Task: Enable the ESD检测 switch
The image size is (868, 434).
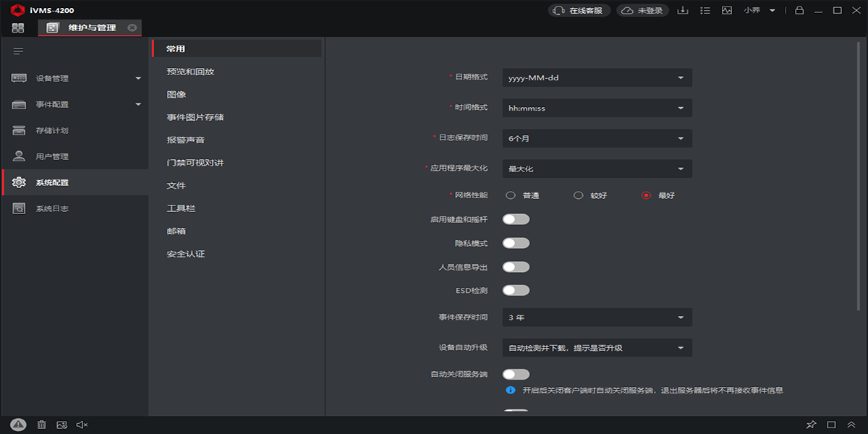Action: [516, 290]
